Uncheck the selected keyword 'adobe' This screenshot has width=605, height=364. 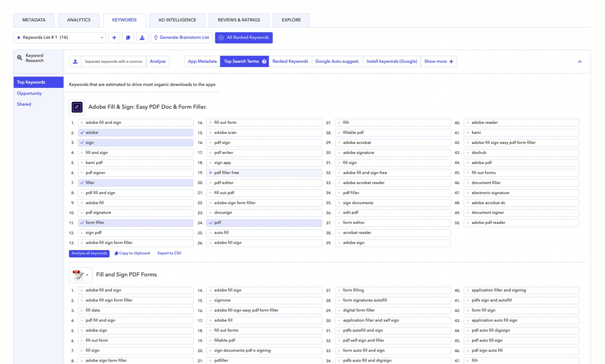coord(82,133)
